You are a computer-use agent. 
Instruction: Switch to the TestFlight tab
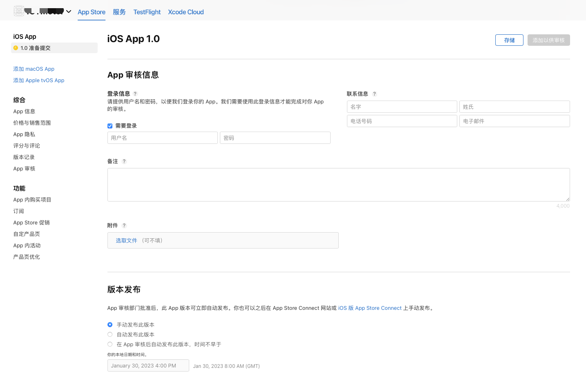pyautogui.click(x=147, y=12)
